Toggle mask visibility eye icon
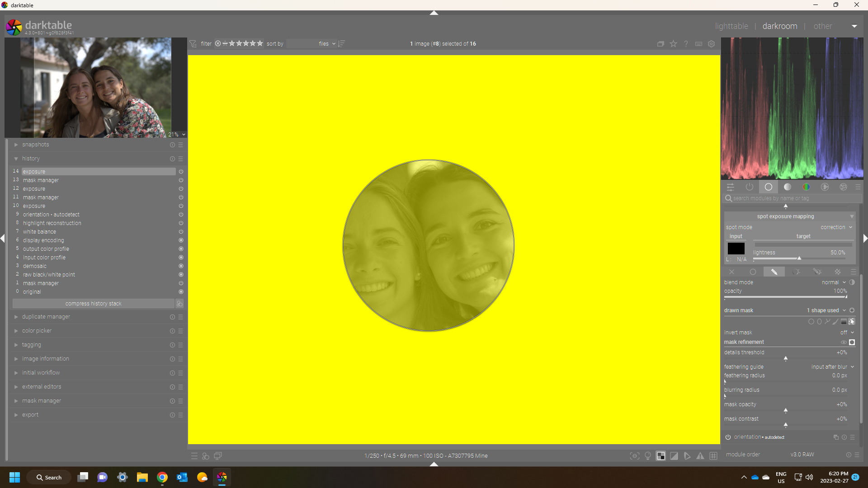Screen dimensions: 868x488 pos(844,343)
